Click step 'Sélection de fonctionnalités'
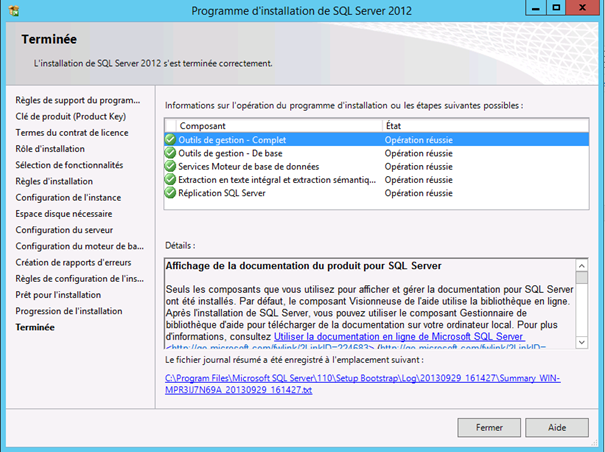Viewport: 605px width, 452px height. 69,165
